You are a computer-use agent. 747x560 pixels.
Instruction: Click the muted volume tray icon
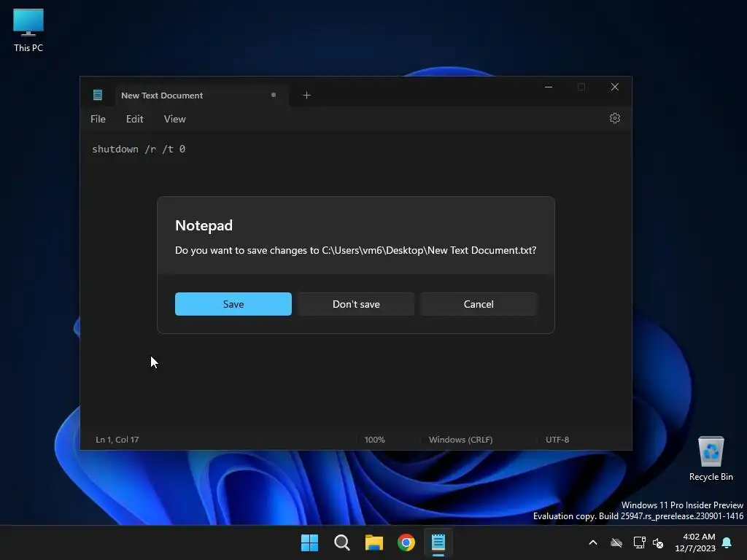pyautogui.click(x=658, y=542)
